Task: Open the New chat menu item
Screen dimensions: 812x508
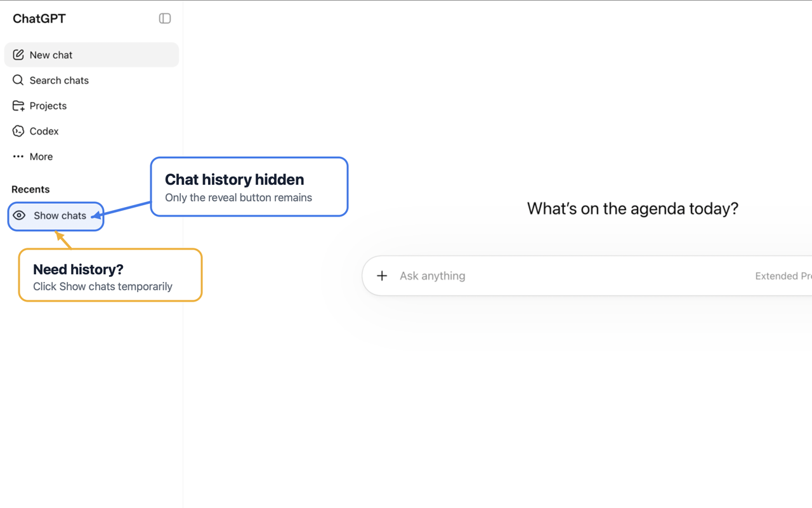Action: coord(91,55)
